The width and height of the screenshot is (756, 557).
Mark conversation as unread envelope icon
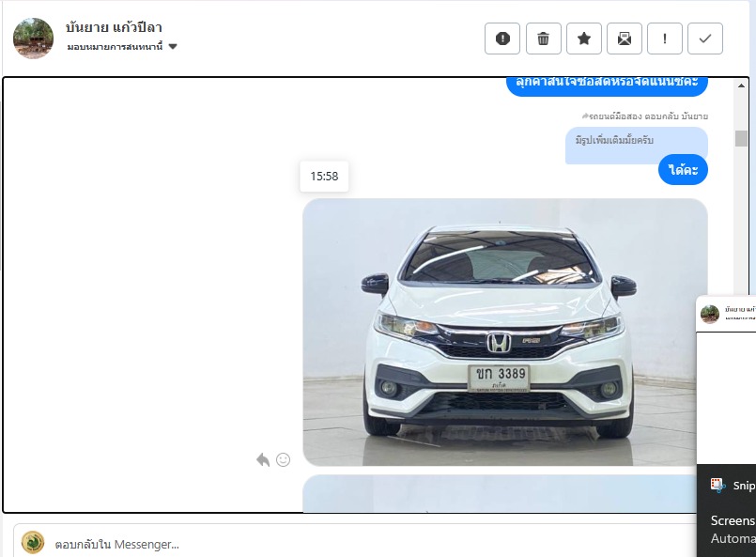click(x=625, y=39)
